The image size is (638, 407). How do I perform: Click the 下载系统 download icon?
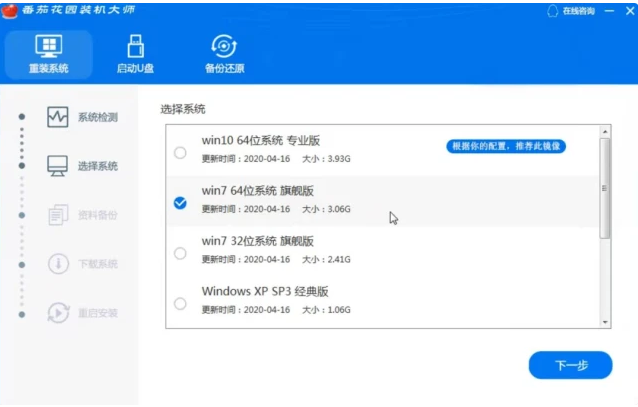(x=58, y=264)
